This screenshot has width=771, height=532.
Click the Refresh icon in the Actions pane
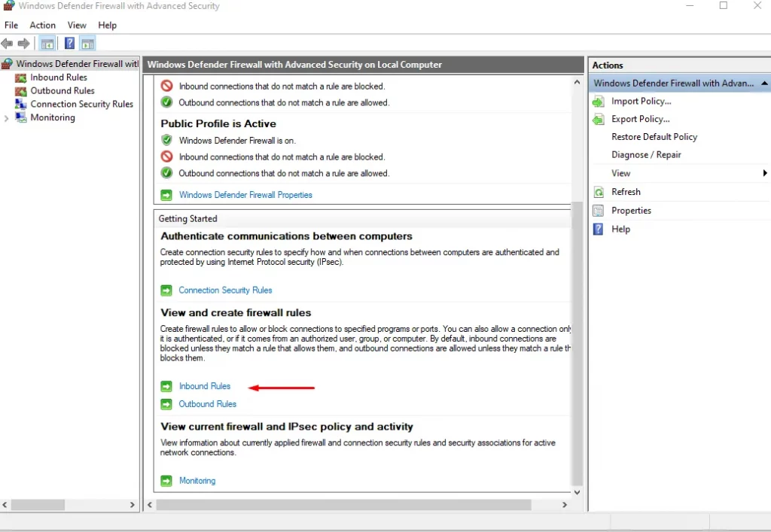tap(599, 192)
